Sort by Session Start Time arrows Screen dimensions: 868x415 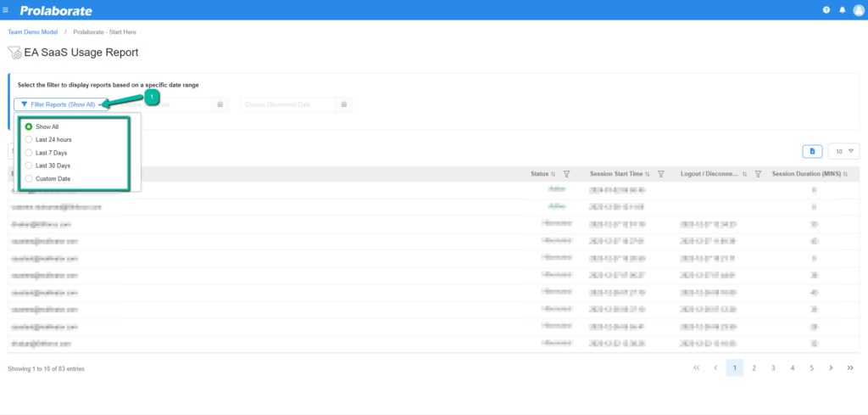tap(647, 174)
